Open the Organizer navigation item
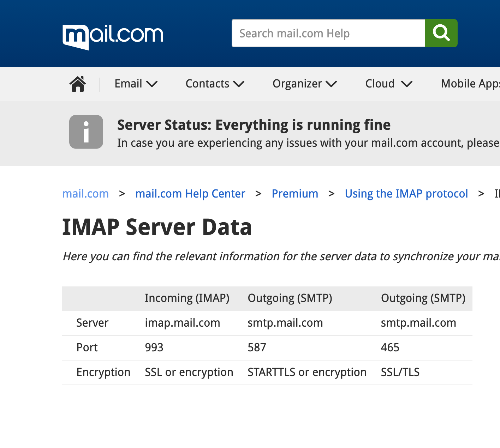The width and height of the screenshot is (500, 448). click(297, 84)
